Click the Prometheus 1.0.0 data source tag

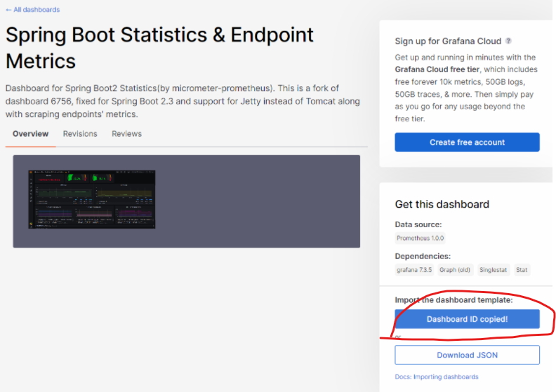click(421, 238)
